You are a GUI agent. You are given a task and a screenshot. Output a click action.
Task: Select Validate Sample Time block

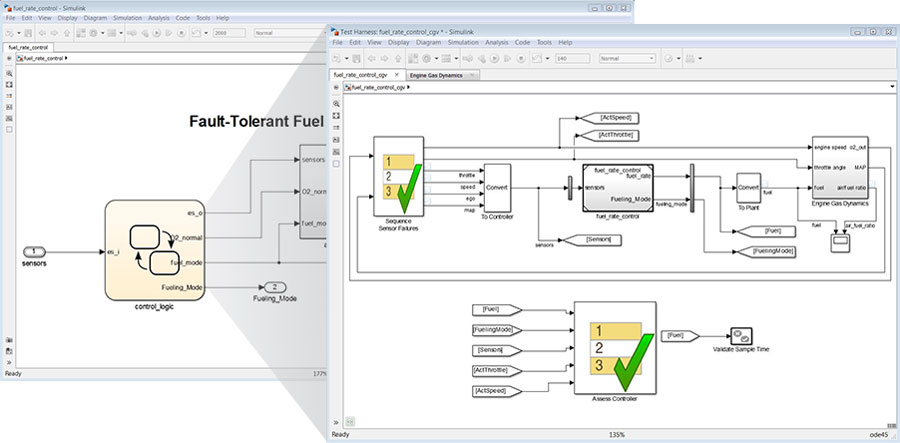pyautogui.click(x=741, y=336)
